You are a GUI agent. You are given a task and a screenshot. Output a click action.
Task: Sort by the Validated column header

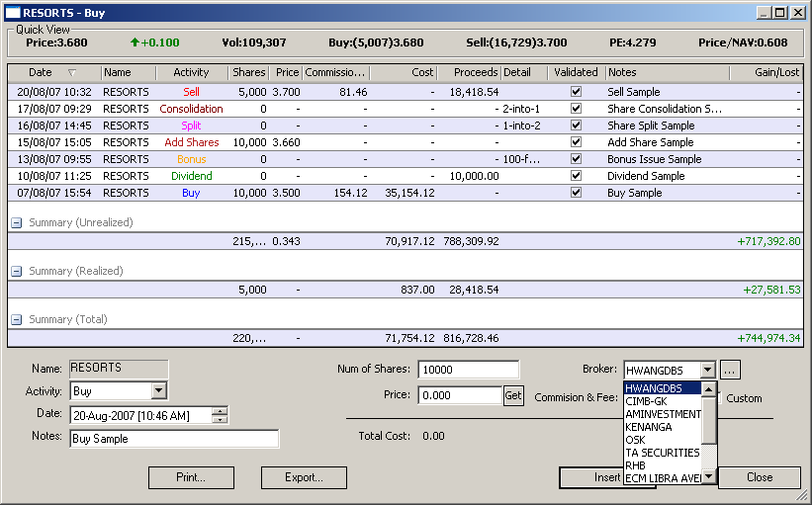tap(577, 72)
